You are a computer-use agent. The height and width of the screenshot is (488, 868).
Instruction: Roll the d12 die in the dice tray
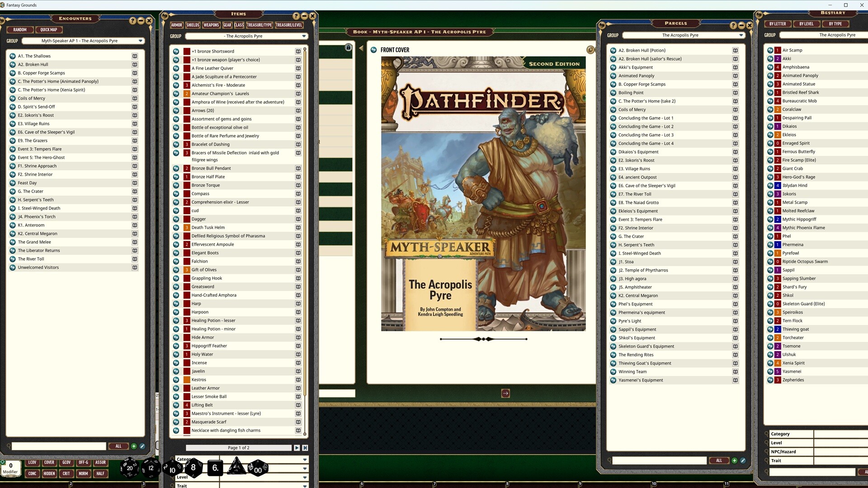[151, 469]
